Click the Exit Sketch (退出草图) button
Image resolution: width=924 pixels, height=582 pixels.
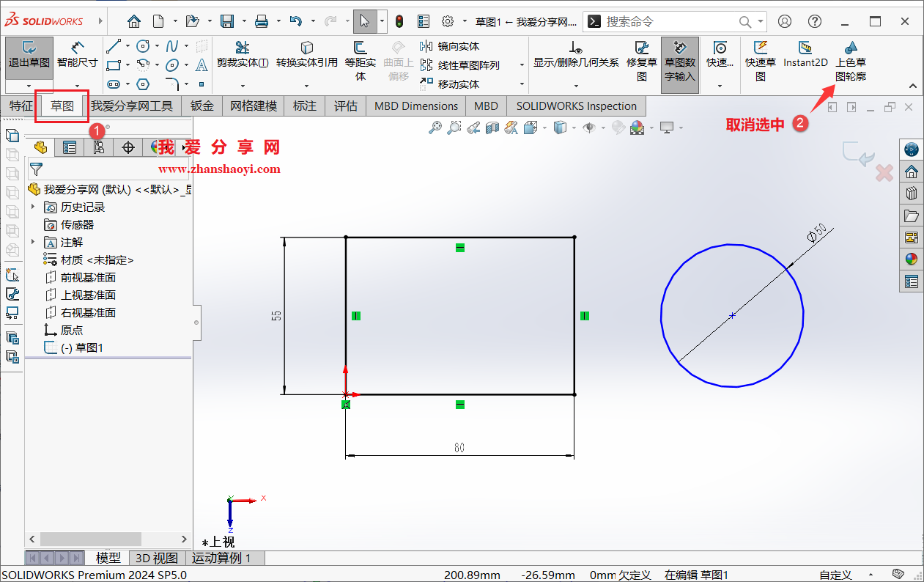click(x=29, y=56)
